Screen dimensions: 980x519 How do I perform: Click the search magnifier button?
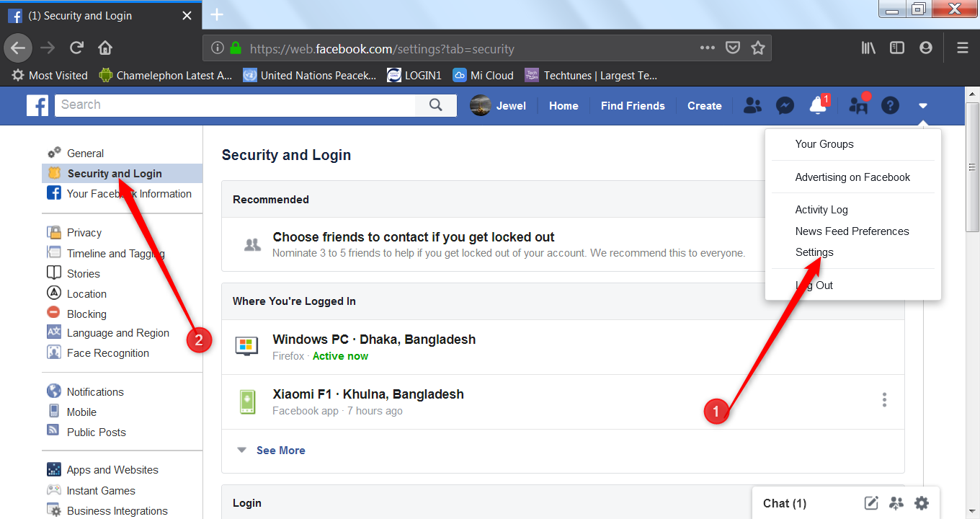tap(436, 105)
